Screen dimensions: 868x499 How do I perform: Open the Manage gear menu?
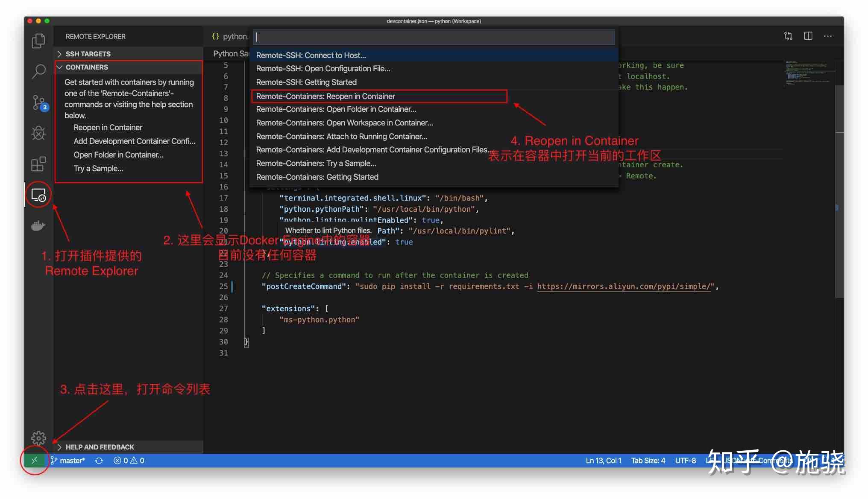(x=38, y=438)
